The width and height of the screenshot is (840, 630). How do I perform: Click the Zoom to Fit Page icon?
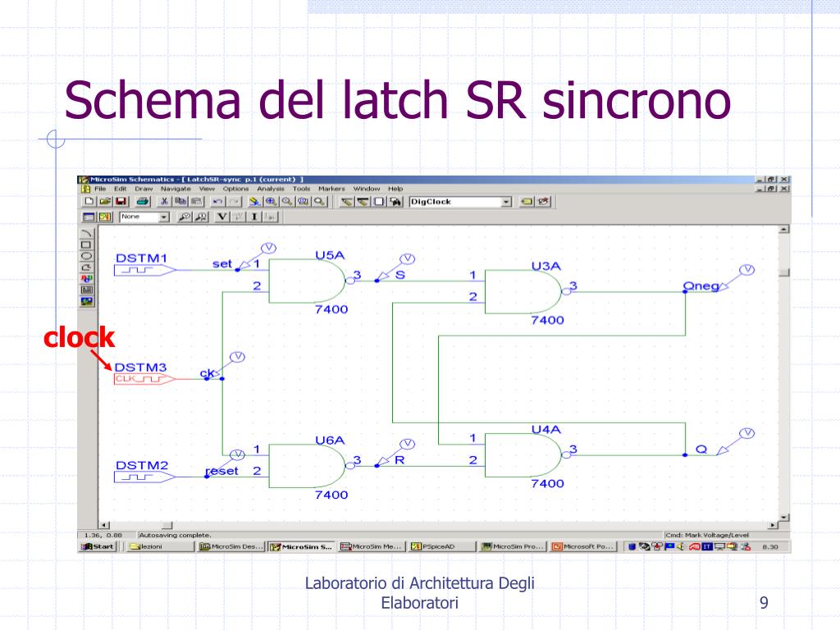pos(319,202)
